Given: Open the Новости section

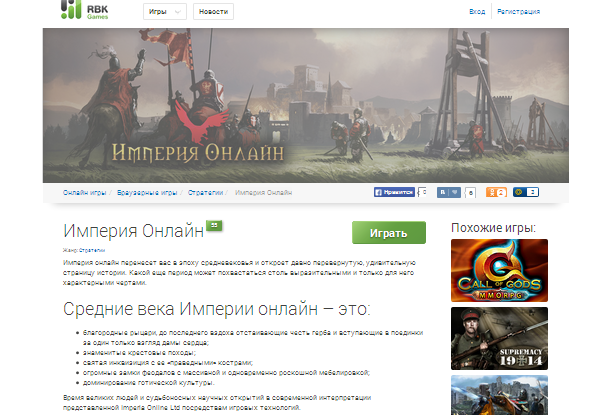Looking at the screenshot, I should click(x=213, y=11).
